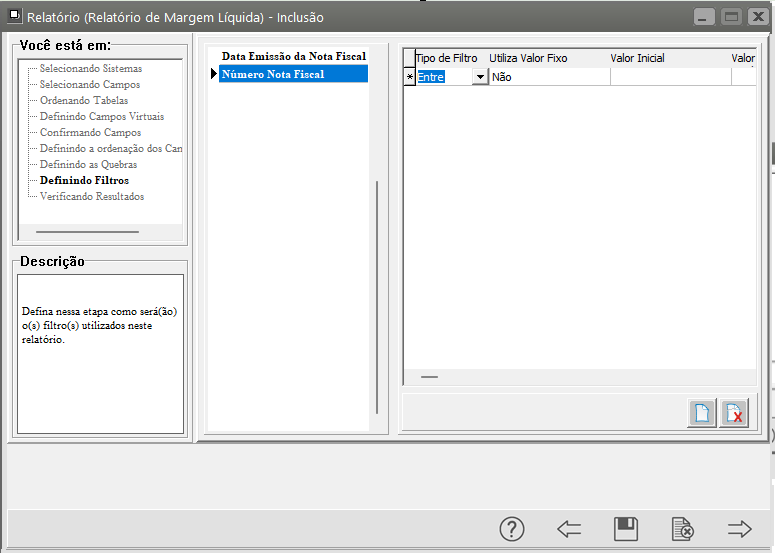This screenshot has width=775, height=553.
Task: Click the Utiliza Valor Fixo column header
Action: pos(528,58)
